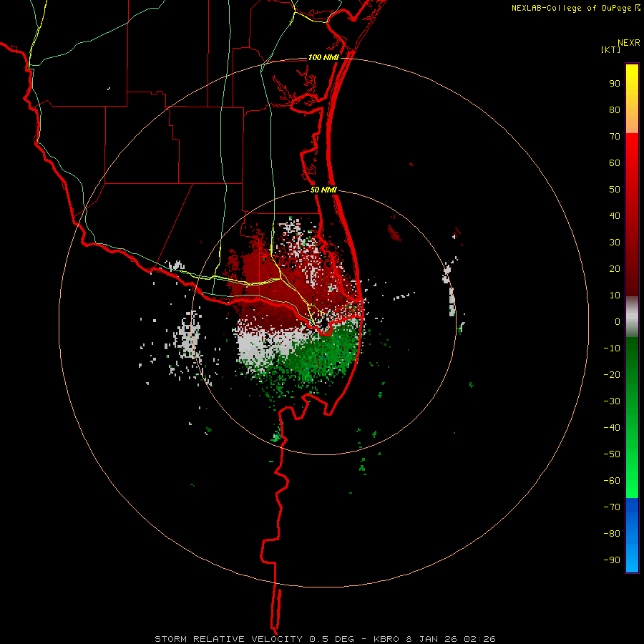Select the -90 value on the velocity scale
The width and height of the screenshot is (644, 644).
click(x=612, y=560)
